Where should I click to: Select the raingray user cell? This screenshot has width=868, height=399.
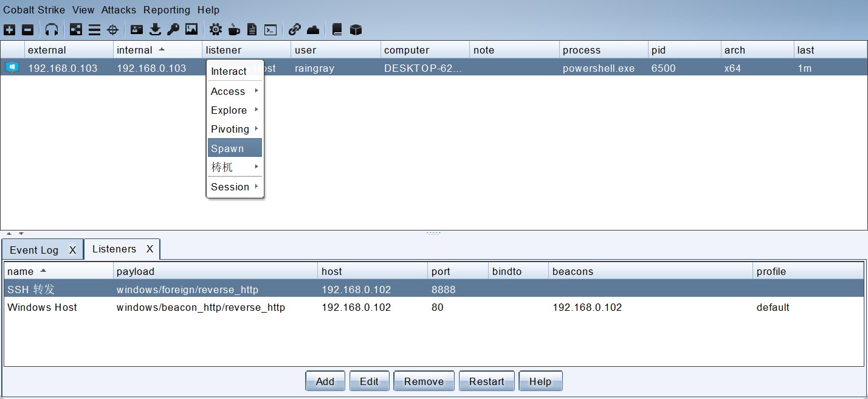336,68
